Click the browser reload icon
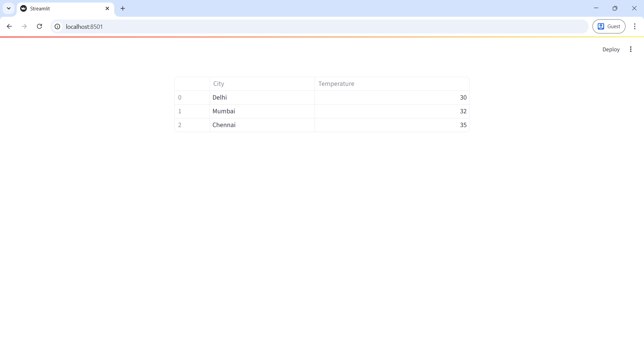 tap(39, 26)
